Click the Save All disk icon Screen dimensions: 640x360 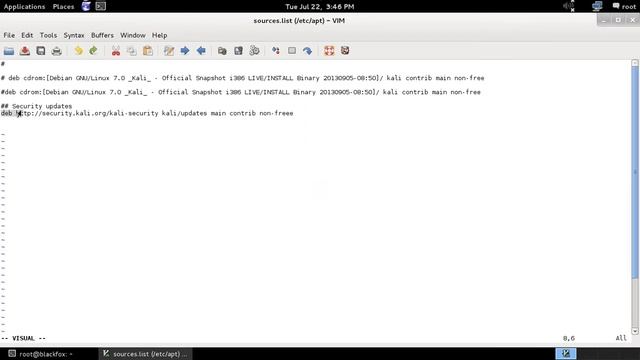click(x=40, y=51)
